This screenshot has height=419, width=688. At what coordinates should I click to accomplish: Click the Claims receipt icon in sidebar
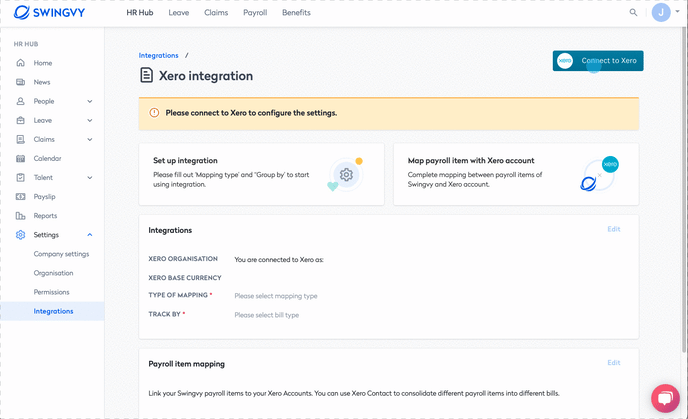(20, 139)
